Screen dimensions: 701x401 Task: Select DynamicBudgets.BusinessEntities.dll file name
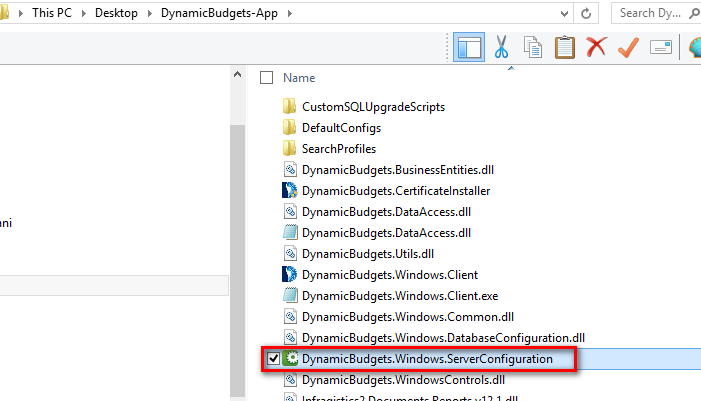398,170
